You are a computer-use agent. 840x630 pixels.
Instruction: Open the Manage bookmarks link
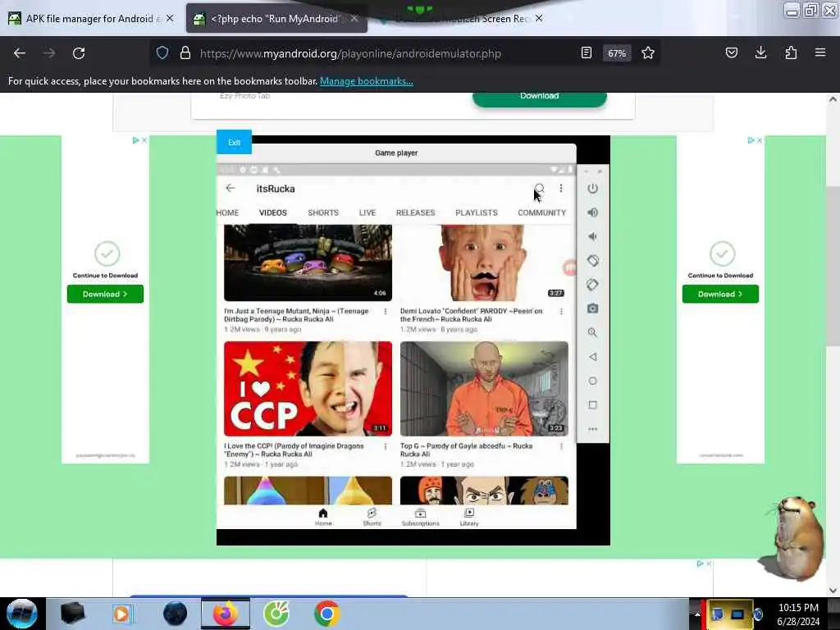point(367,81)
